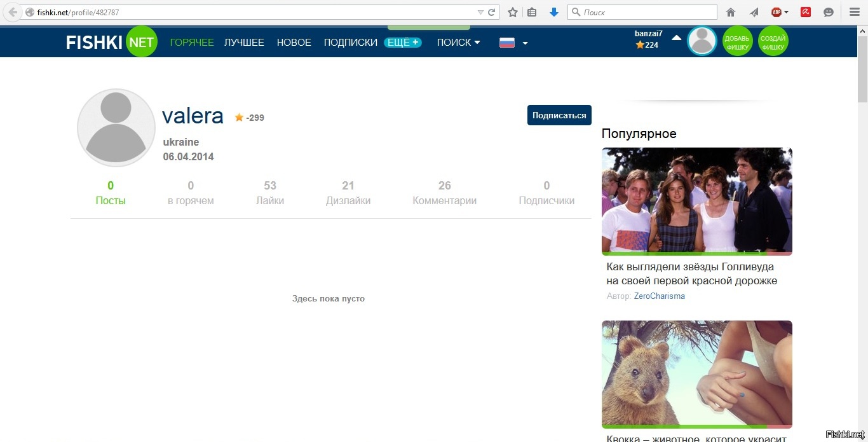Click the star beside rating 224
Image resolution: width=868 pixels, height=442 pixels.
(x=640, y=45)
